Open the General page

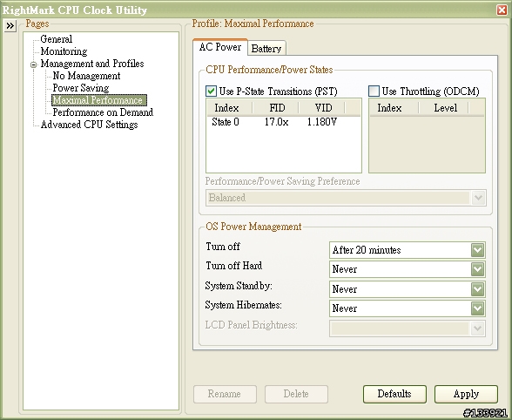[56, 39]
